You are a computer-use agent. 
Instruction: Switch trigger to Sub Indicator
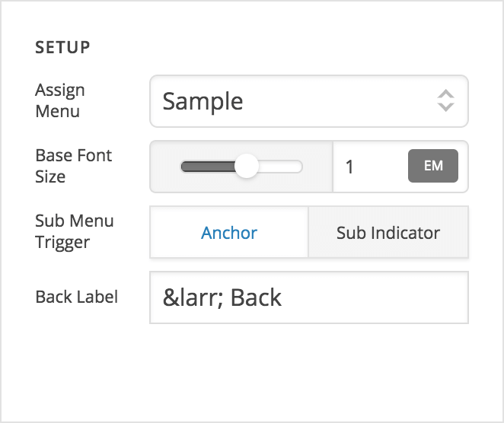coord(388,232)
